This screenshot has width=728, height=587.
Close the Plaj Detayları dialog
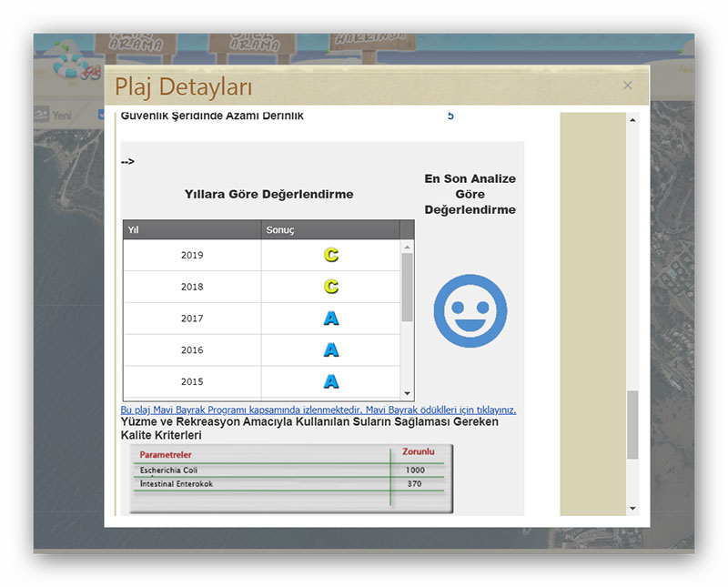click(x=627, y=86)
